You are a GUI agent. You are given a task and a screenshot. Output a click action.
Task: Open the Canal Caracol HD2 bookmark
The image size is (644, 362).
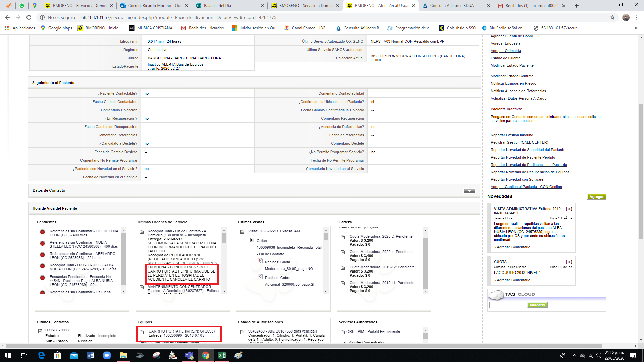click(306, 28)
